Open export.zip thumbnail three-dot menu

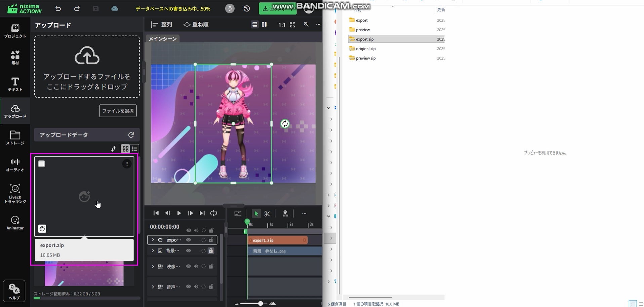pyautogui.click(x=127, y=164)
